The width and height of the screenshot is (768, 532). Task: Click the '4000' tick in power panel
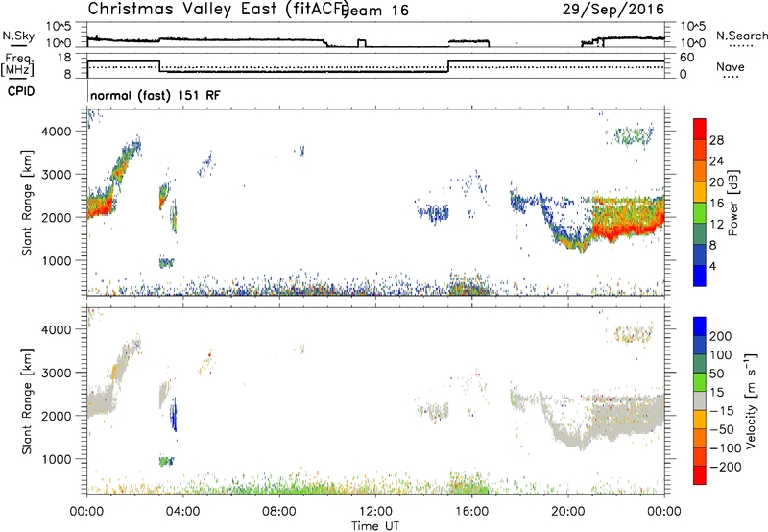coord(56,132)
